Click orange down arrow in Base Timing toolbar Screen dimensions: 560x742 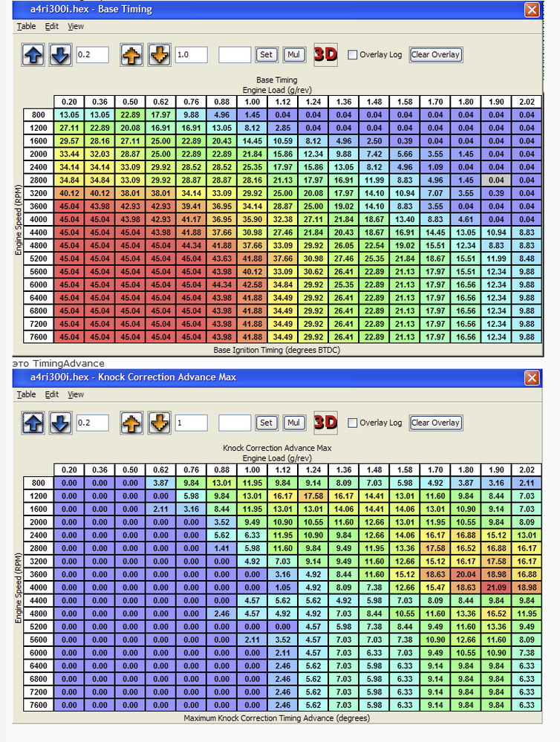159,55
